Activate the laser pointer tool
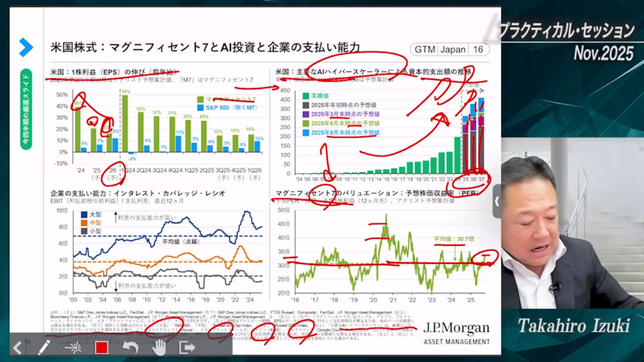Screen dimensions: 644x362 (74, 346)
